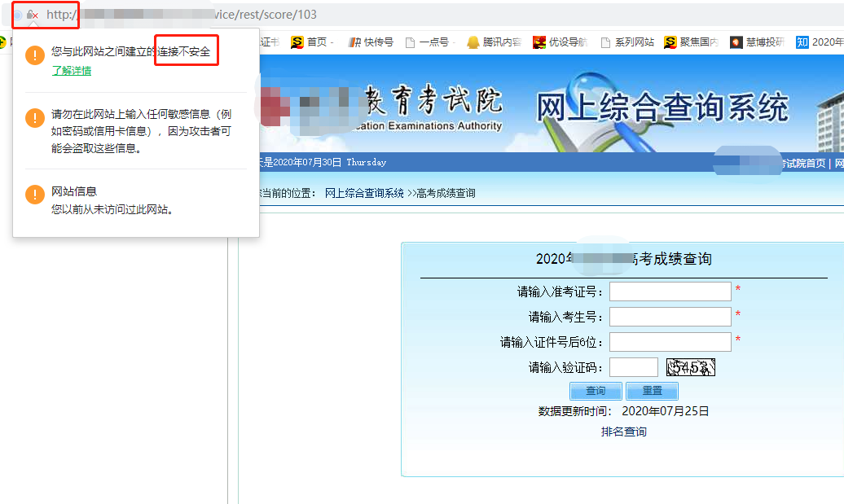
Task: Open the 一点号 bookmark
Action: click(427, 42)
